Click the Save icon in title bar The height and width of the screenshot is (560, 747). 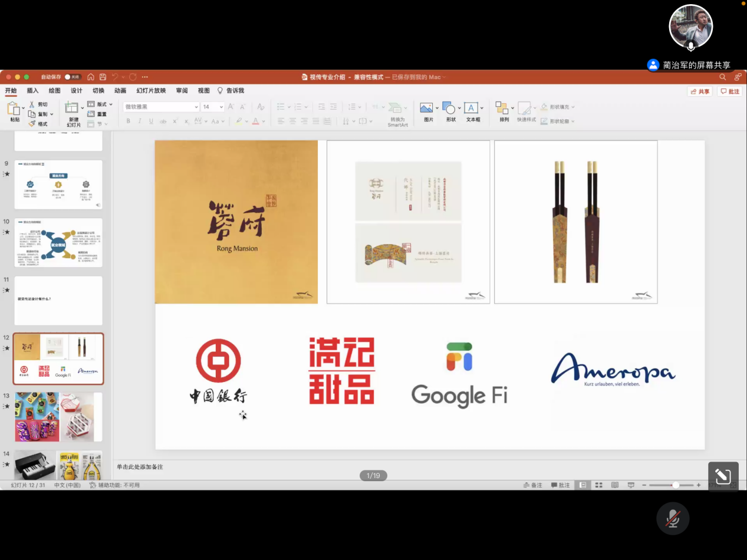tap(103, 77)
